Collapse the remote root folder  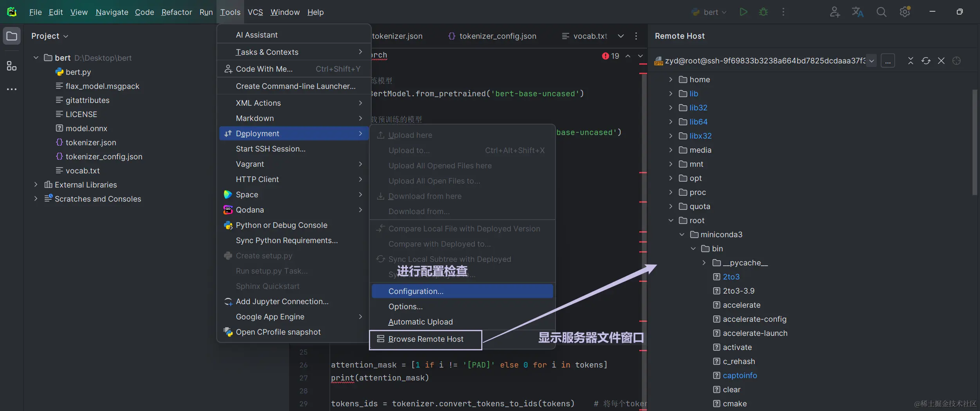coord(671,220)
